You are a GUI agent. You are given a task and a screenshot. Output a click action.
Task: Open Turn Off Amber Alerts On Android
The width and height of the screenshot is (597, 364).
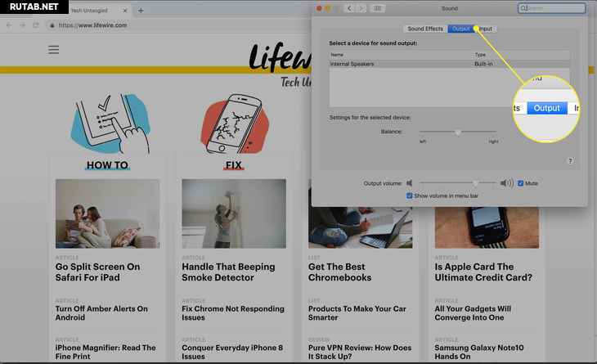101,313
